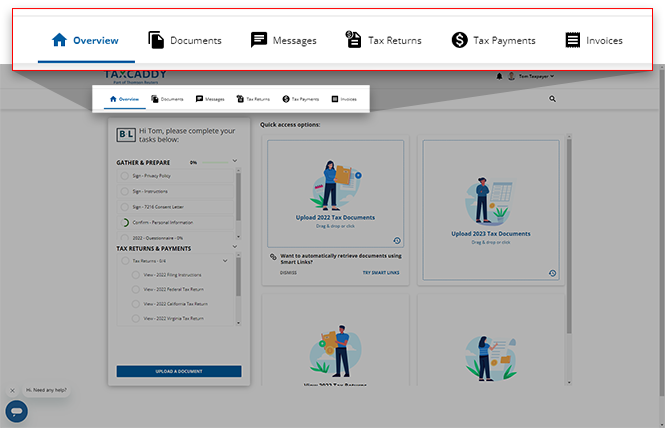The height and width of the screenshot is (428, 665).
Task: Select the Invoices tab in small nav bar
Action: pos(344,99)
